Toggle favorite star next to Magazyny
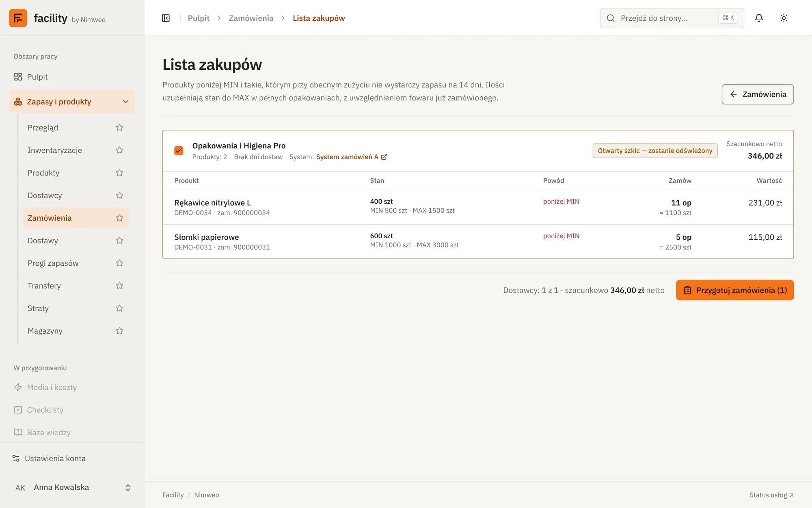Viewport: 812px width, 508px height. pyautogui.click(x=119, y=331)
